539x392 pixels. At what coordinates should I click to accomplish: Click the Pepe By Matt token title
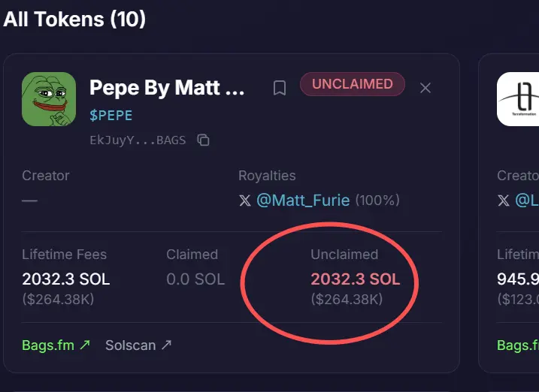[x=167, y=88]
